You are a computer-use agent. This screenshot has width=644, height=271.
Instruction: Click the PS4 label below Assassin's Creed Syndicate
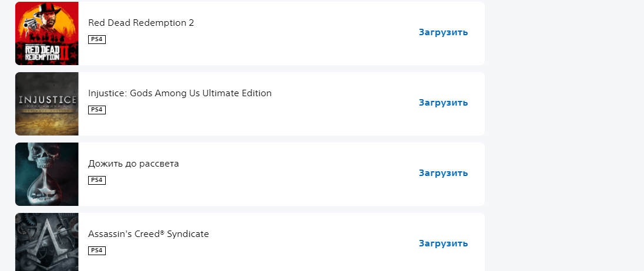(97, 250)
